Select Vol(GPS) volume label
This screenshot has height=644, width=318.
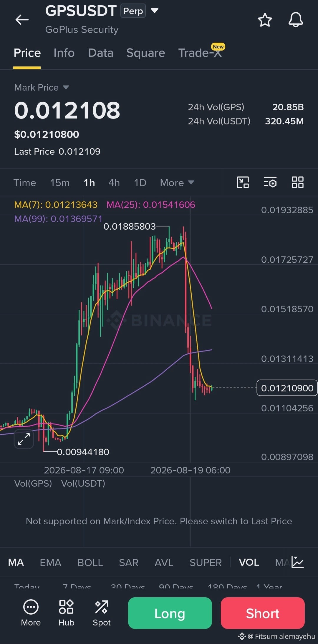click(33, 483)
